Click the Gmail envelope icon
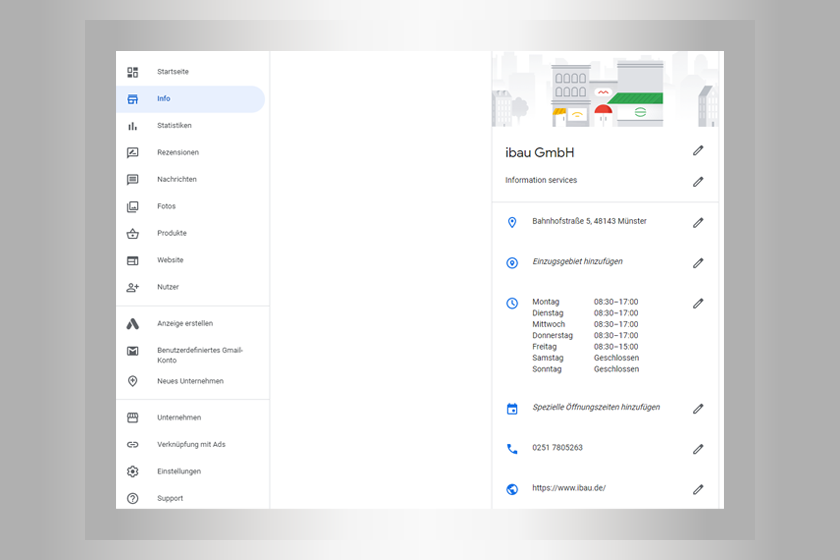This screenshot has height=560, width=840. 132,351
